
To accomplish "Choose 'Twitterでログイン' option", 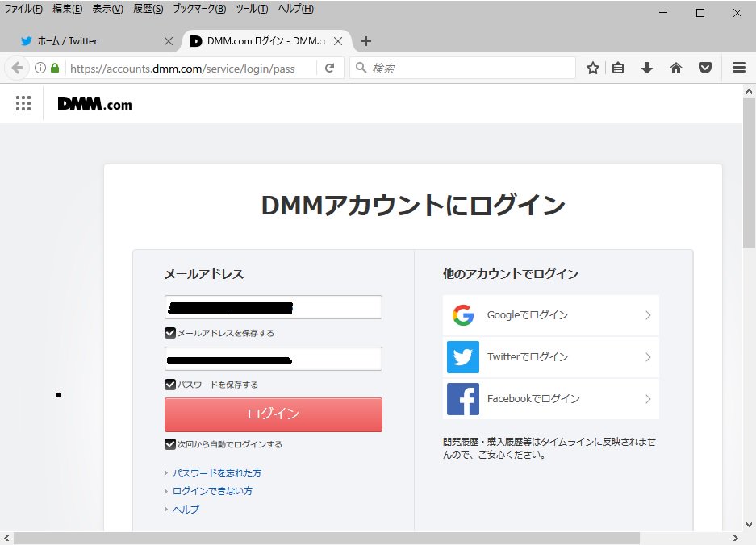I will click(x=550, y=357).
